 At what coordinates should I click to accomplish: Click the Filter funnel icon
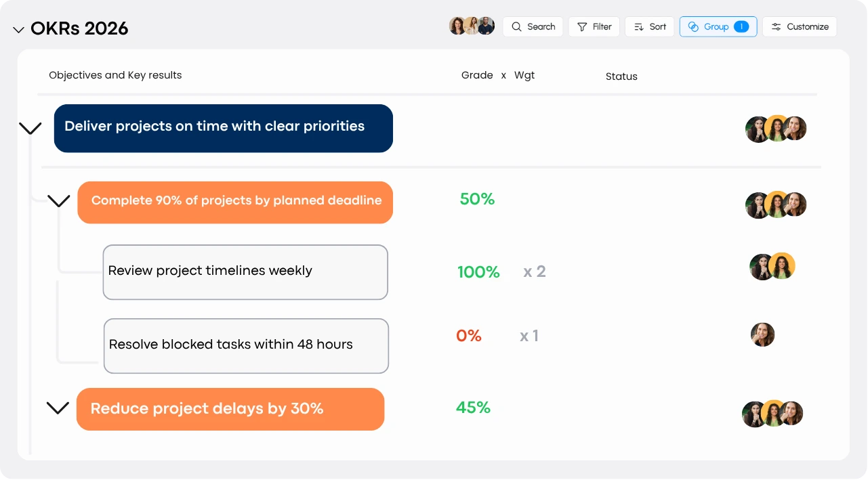tap(582, 27)
